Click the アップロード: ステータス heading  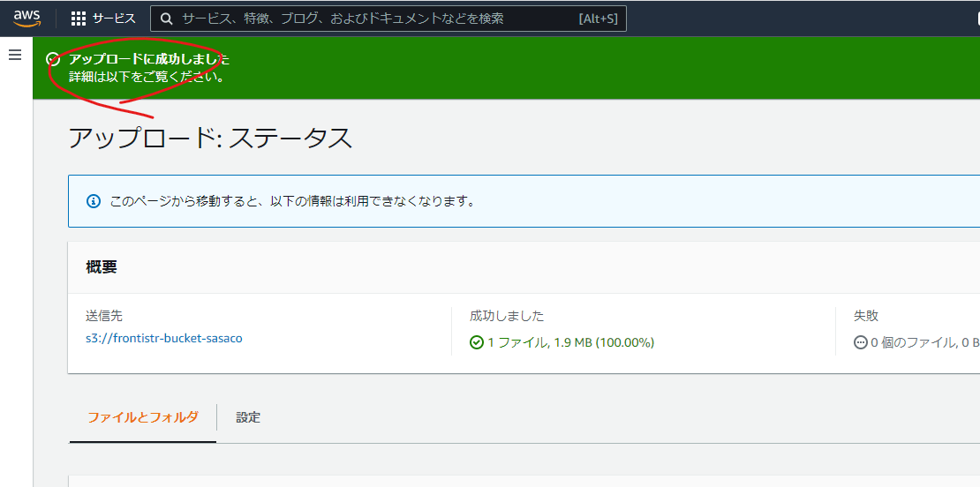tap(210, 138)
